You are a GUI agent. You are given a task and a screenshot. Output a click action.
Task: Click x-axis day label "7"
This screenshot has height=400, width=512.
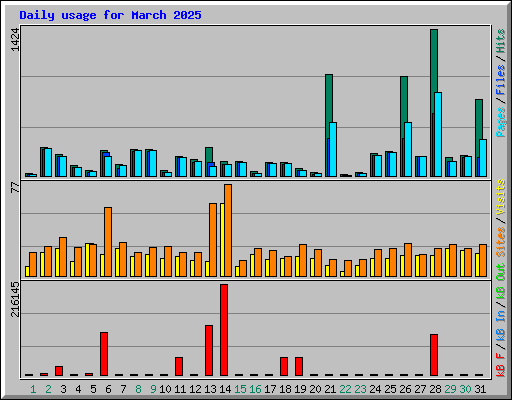123,389
